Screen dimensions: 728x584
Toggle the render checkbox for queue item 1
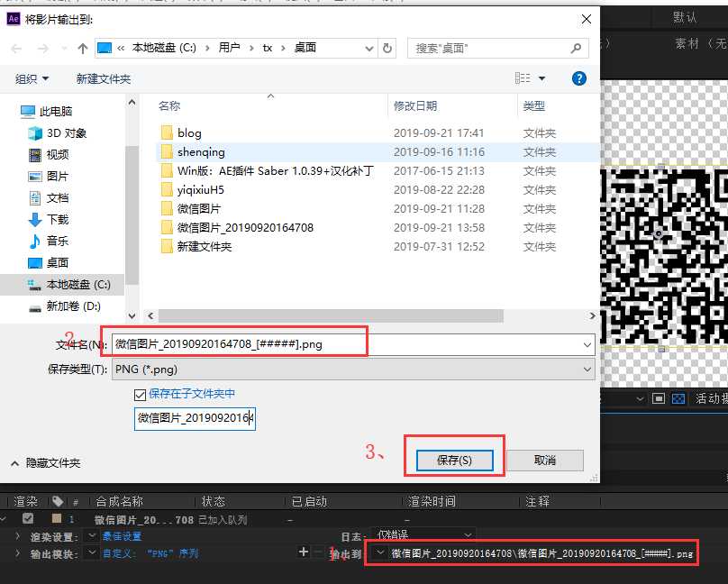click(x=28, y=518)
